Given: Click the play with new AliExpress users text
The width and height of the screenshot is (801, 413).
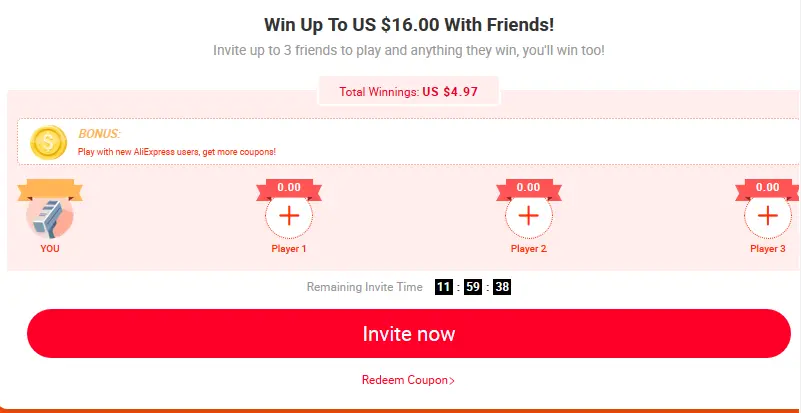Looking at the screenshot, I should pos(177,152).
